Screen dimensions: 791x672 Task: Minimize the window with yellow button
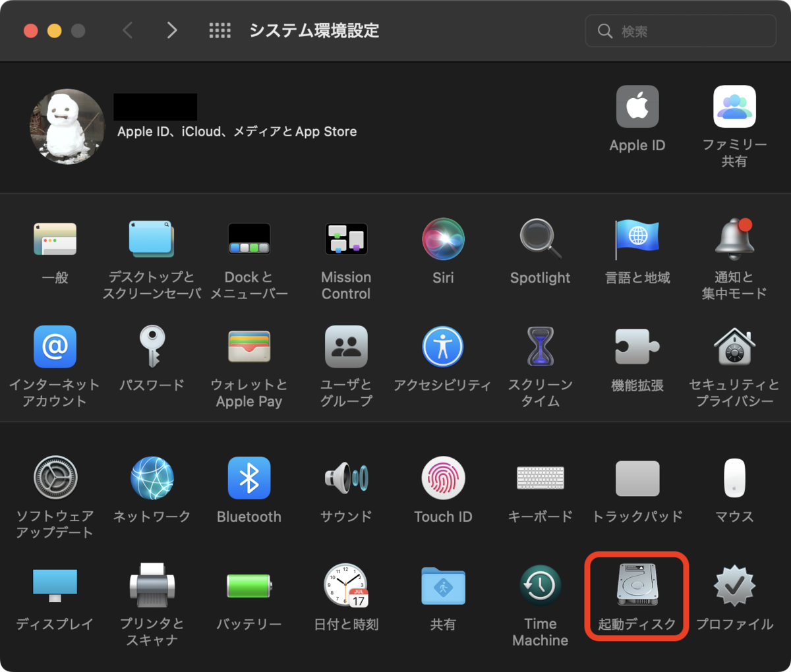point(55,31)
